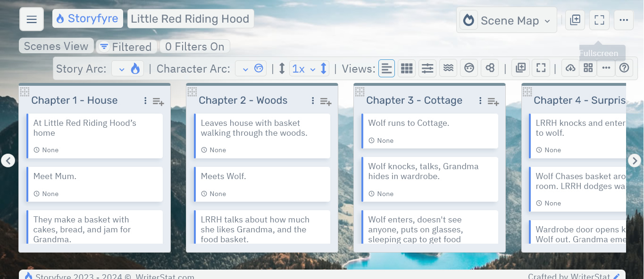Click the Little Red Riding Hood title field
Screen dimensions: 644x279
click(x=191, y=18)
